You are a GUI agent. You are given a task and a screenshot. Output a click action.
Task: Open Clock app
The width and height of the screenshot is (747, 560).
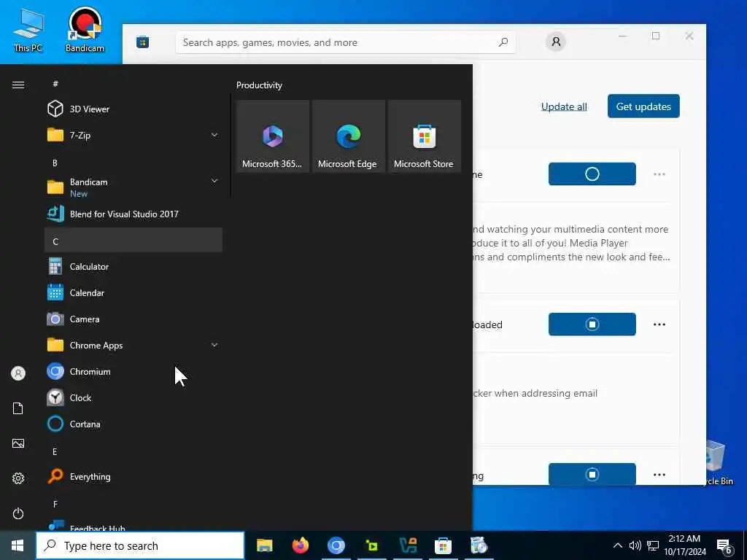(x=133, y=397)
